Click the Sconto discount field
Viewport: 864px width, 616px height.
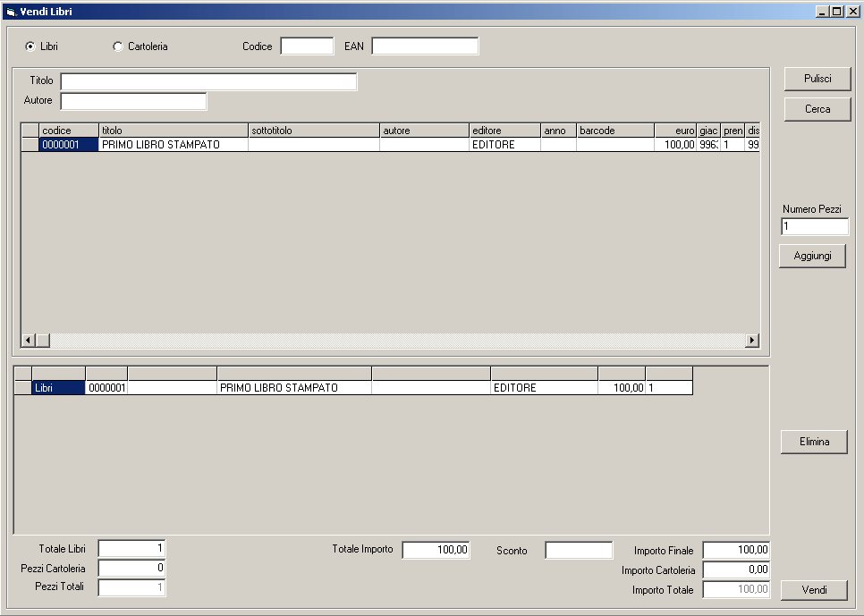579,551
